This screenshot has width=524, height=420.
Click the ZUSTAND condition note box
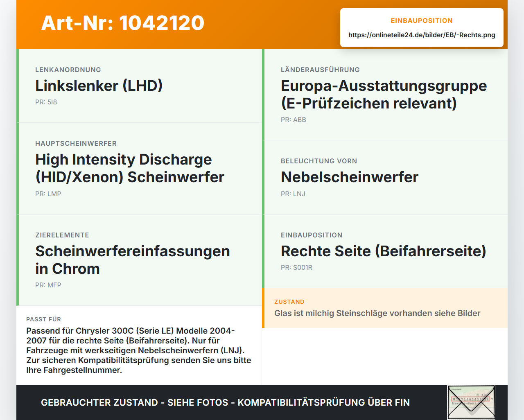(x=385, y=308)
